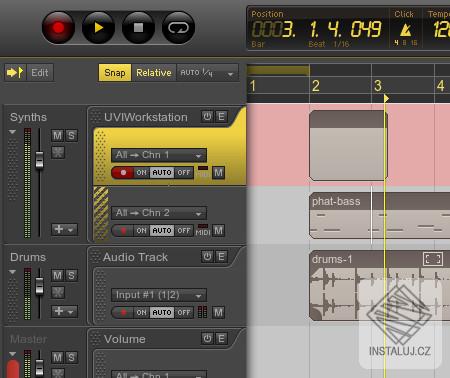Click the MIDI indicator on Chn 2 track

203,230
